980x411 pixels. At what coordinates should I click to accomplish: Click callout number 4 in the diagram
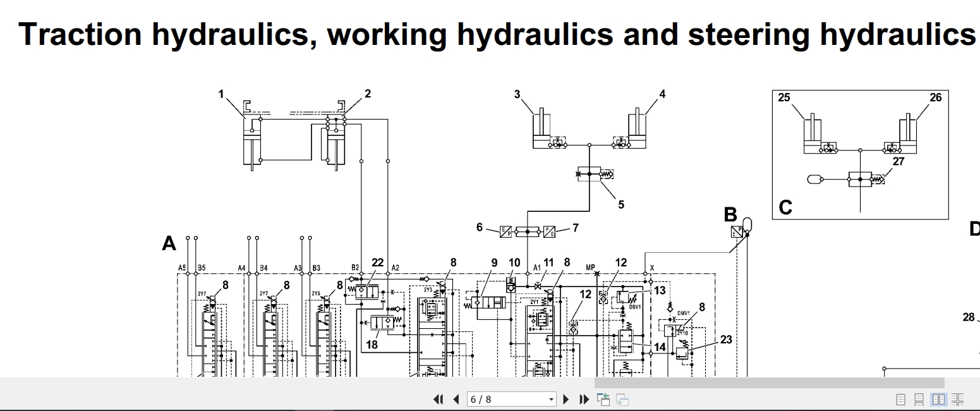pyautogui.click(x=662, y=94)
